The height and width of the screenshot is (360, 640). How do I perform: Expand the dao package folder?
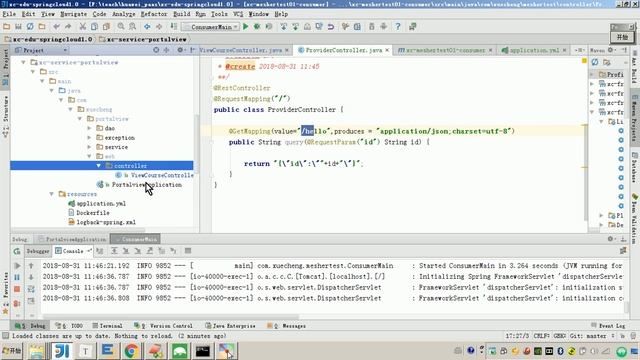point(89,128)
